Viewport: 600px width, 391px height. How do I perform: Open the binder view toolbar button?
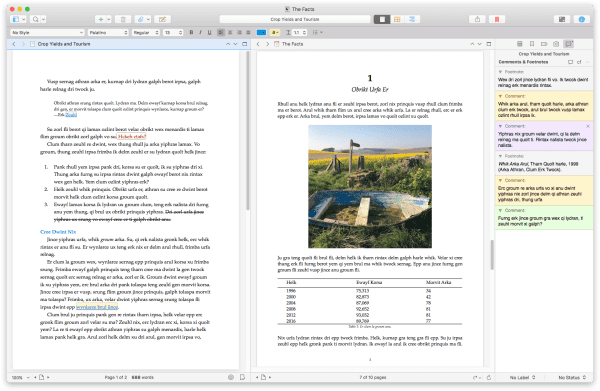pos(16,19)
